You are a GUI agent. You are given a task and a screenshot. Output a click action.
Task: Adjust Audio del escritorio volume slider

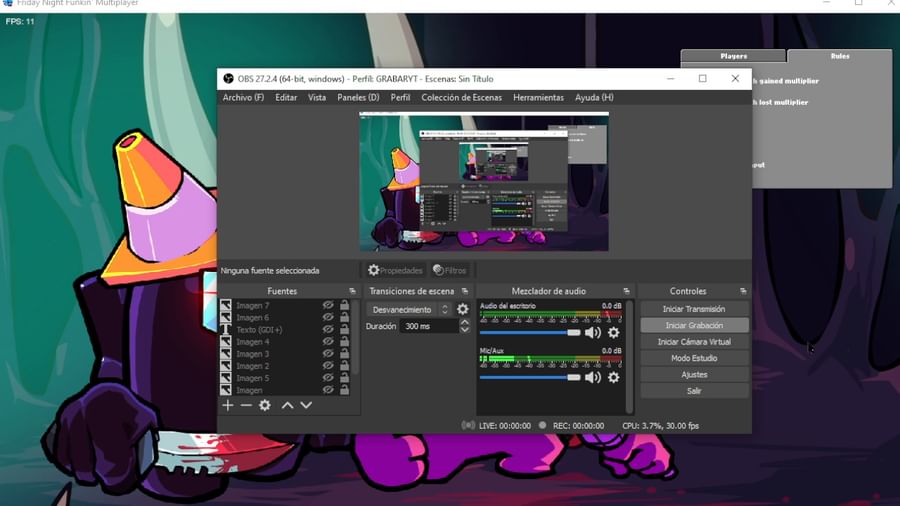(530, 333)
